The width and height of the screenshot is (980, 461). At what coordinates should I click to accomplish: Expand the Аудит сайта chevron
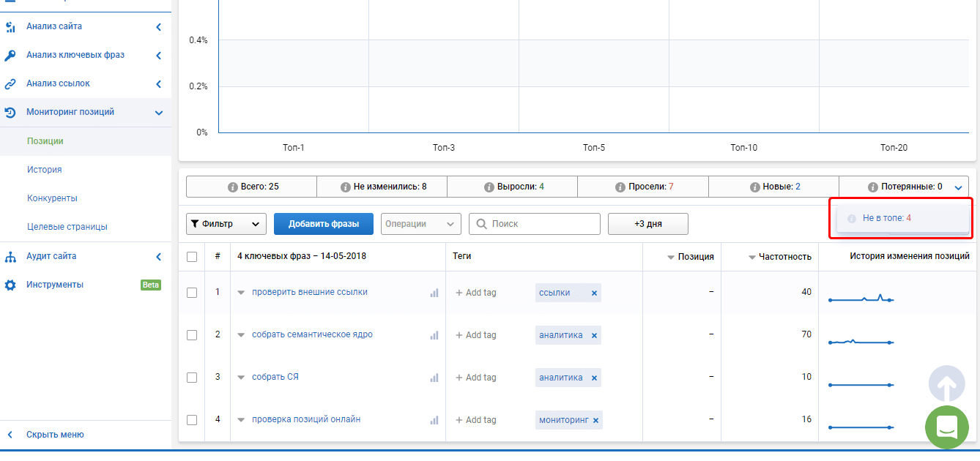[x=158, y=257]
